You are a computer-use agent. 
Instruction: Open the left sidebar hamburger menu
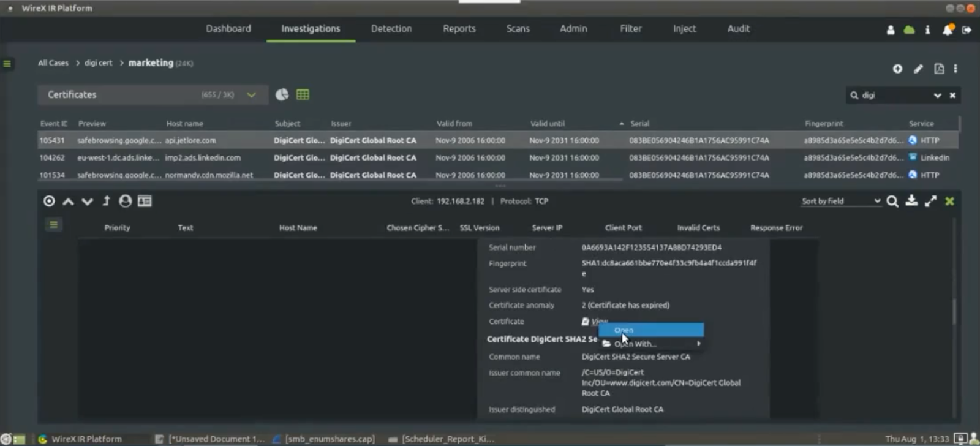point(7,63)
